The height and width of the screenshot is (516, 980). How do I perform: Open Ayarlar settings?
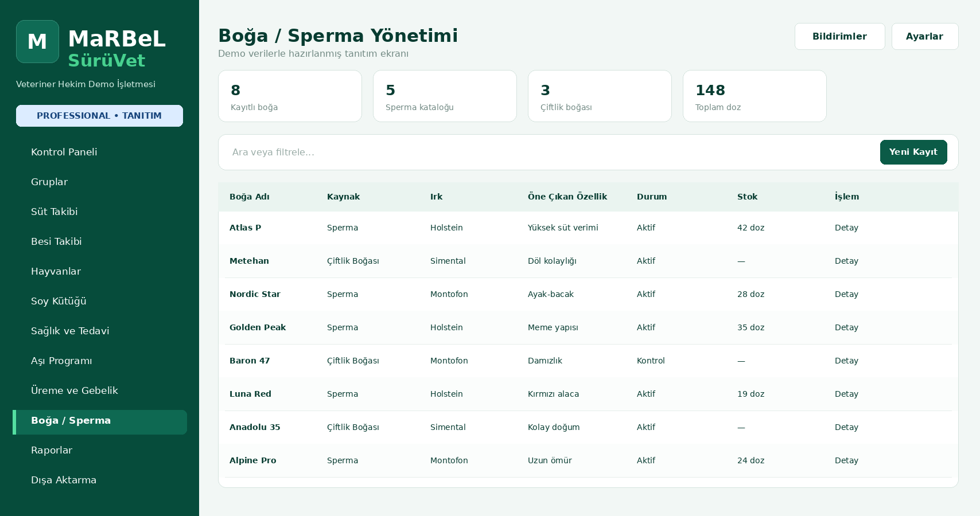pyautogui.click(x=924, y=36)
